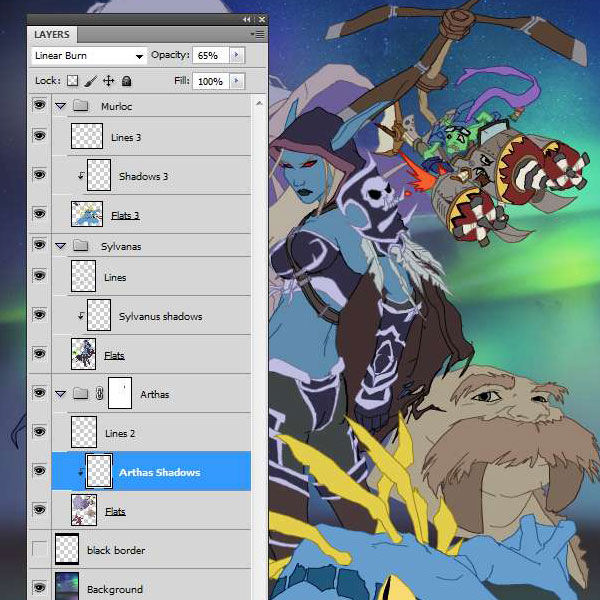This screenshot has height=600, width=600.
Task: Select the Shadows 3 layer name
Action: [143, 176]
